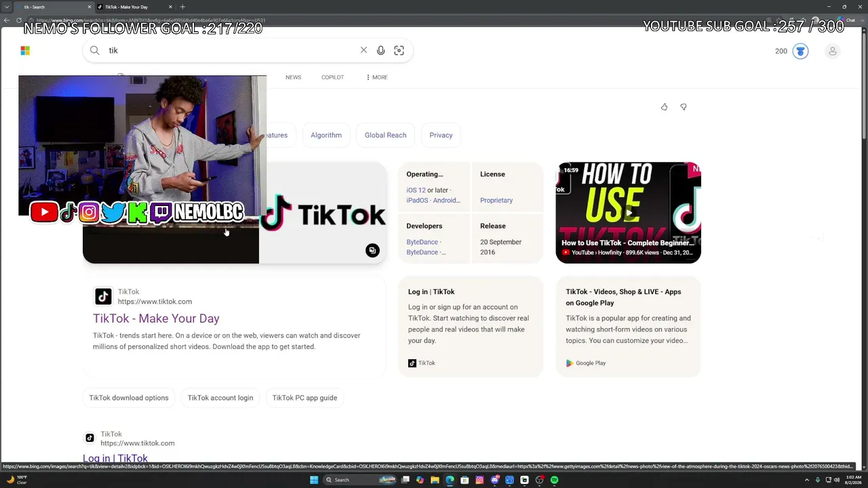The image size is (868, 488).
Task: Open visual search camera icon
Action: pyautogui.click(x=399, y=50)
